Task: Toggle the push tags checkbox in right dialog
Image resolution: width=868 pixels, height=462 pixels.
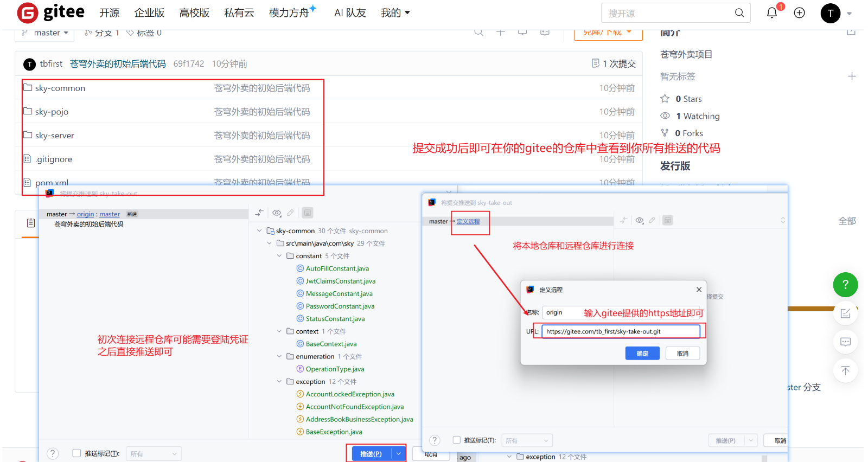Action: [457, 440]
